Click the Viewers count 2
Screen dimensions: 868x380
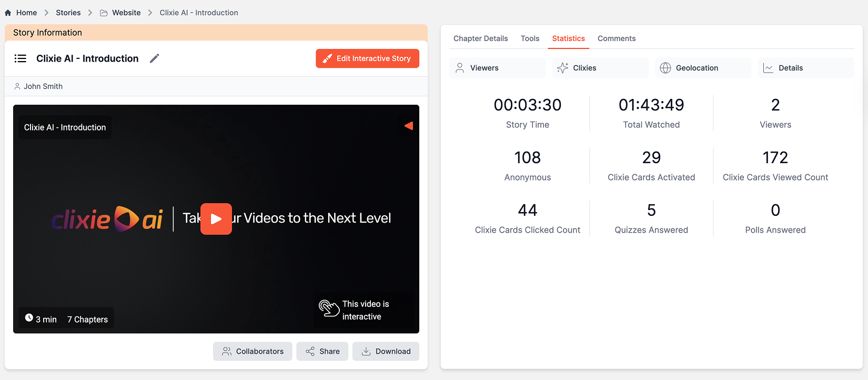tap(775, 105)
